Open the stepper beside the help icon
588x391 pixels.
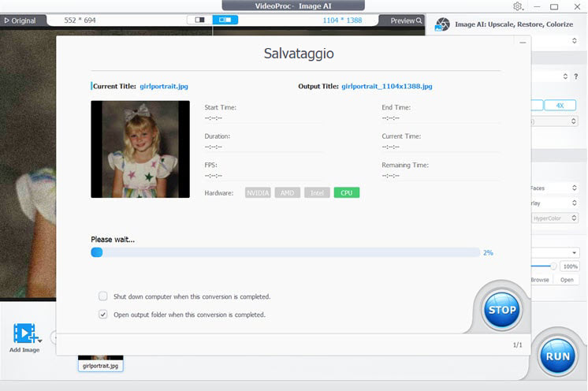click(x=565, y=76)
